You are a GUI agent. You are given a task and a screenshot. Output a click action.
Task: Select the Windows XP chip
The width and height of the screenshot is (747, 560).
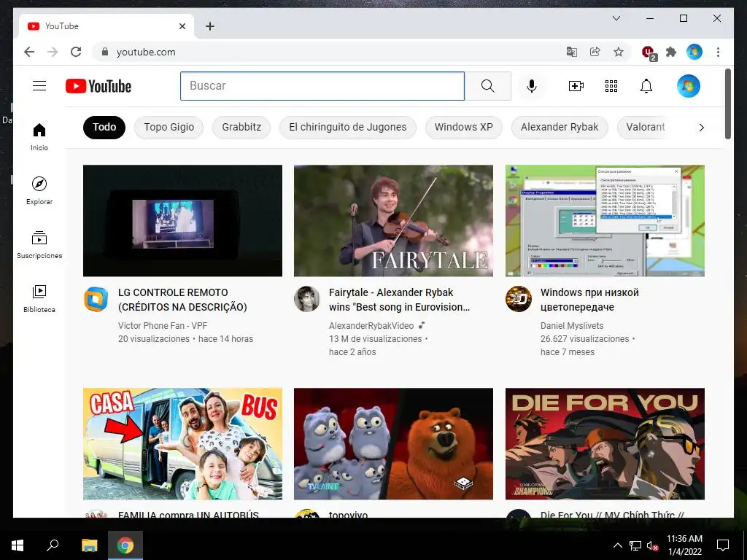click(463, 127)
